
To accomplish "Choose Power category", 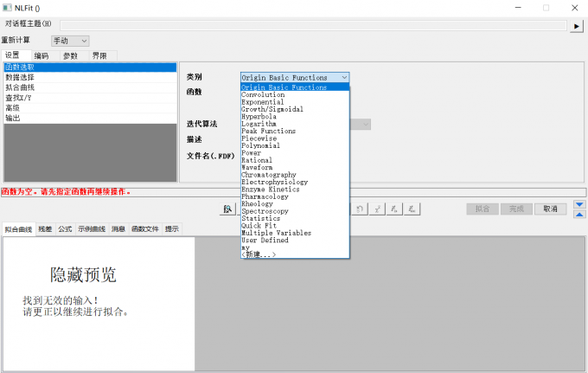I will 295,152.
